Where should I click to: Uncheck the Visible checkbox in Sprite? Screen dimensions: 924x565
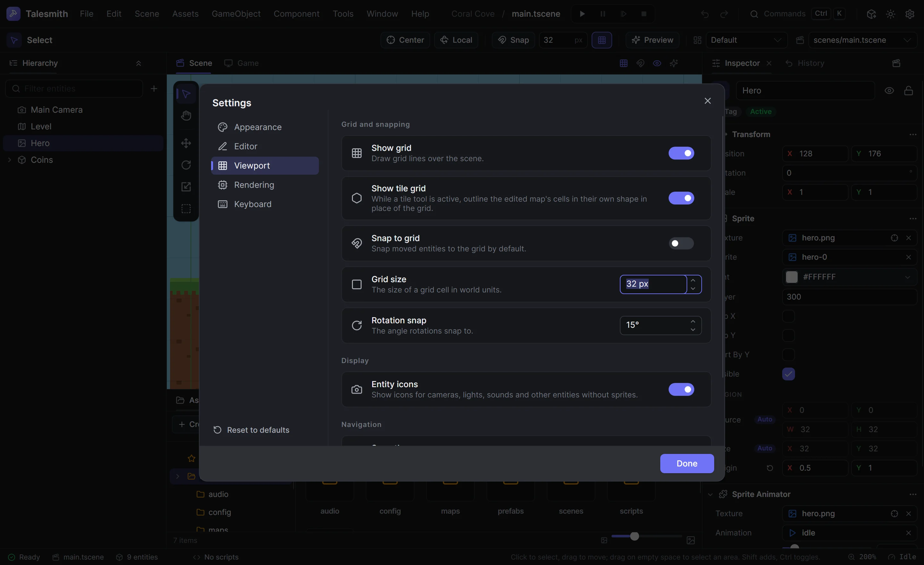click(x=788, y=374)
